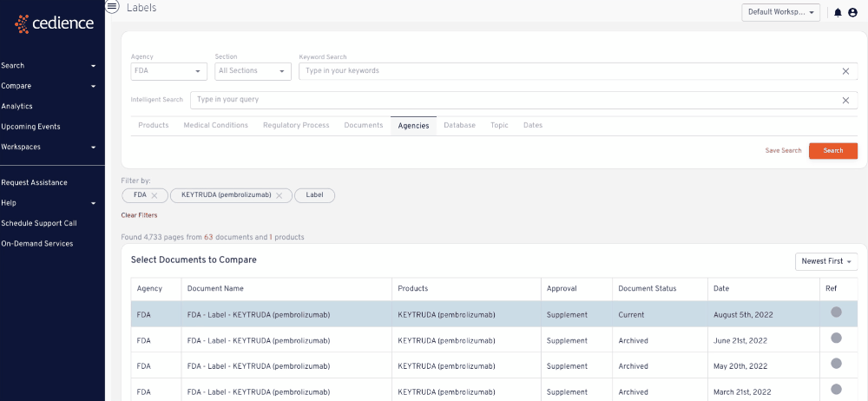868x401 pixels.
Task: Open the Newest First sort dropdown
Action: point(826,261)
